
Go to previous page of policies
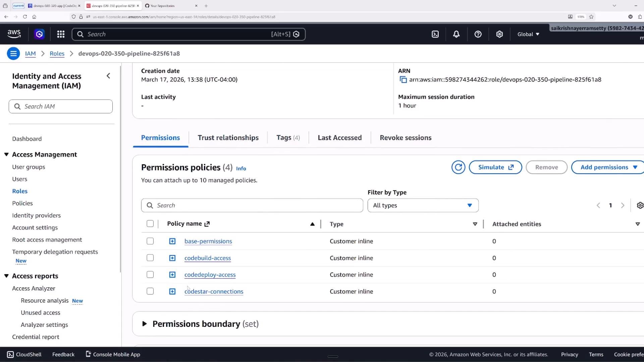point(598,205)
